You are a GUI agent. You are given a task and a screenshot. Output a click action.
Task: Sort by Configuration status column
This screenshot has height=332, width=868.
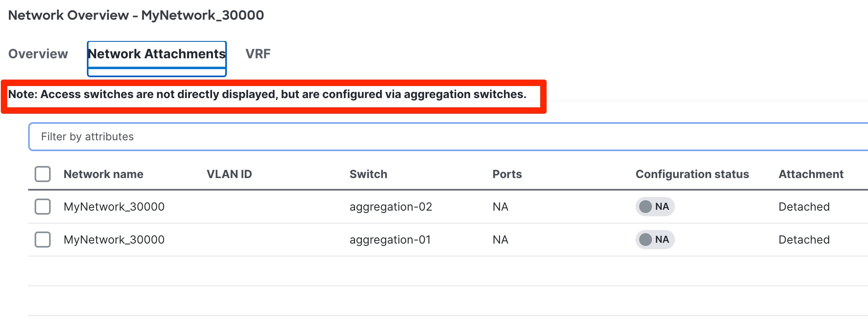[x=692, y=174]
